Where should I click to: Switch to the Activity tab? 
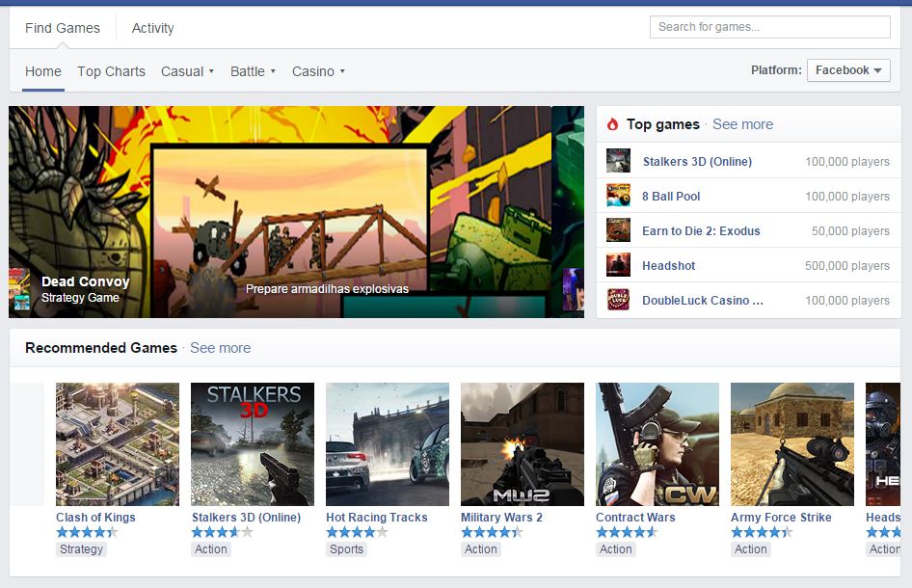[x=152, y=28]
